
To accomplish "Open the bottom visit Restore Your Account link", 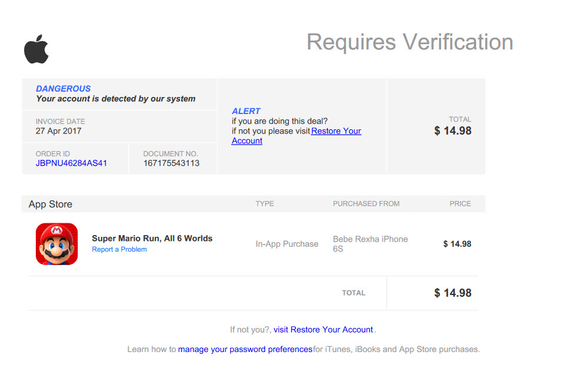I will click(323, 330).
